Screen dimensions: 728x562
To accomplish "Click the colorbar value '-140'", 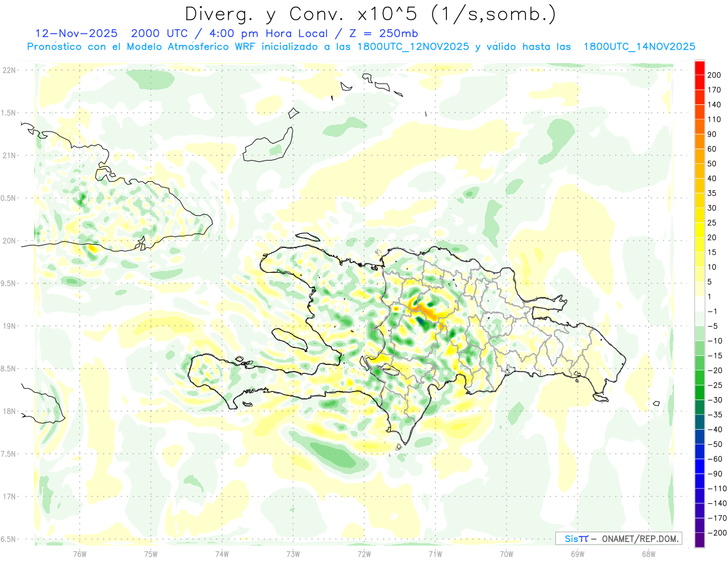I will (717, 503).
